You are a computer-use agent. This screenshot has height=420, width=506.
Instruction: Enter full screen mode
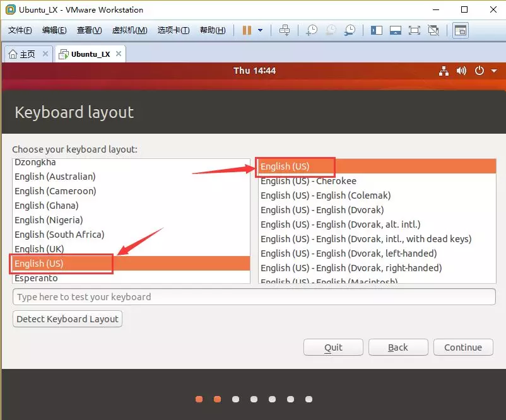coord(415,30)
